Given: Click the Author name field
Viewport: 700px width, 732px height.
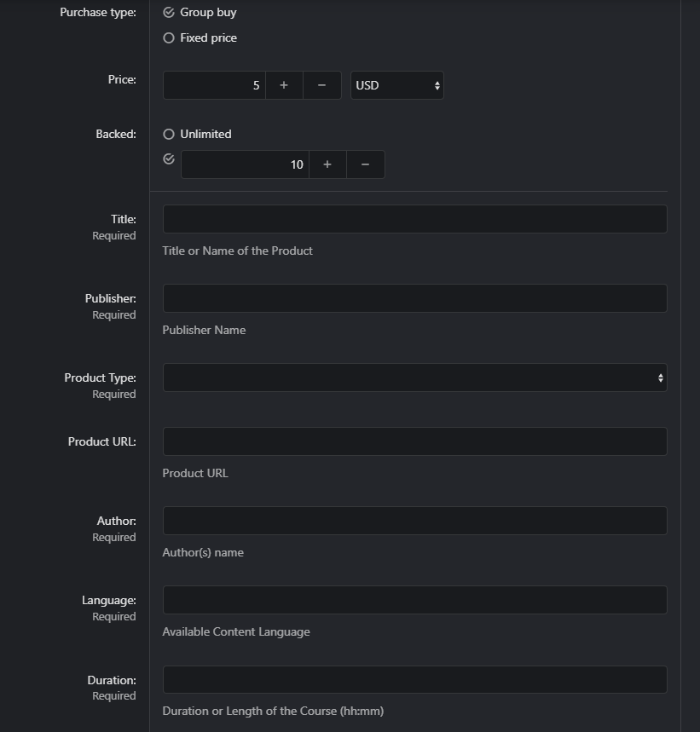Looking at the screenshot, I should (414, 520).
